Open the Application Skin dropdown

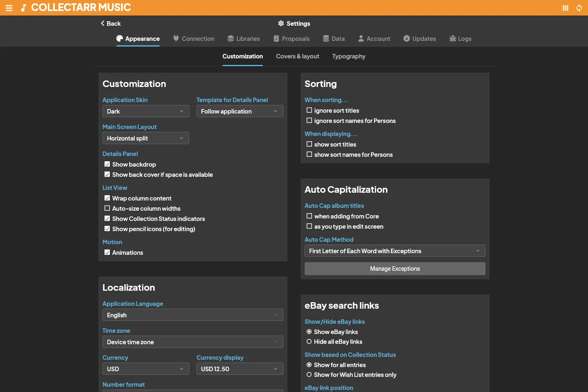point(146,111)
